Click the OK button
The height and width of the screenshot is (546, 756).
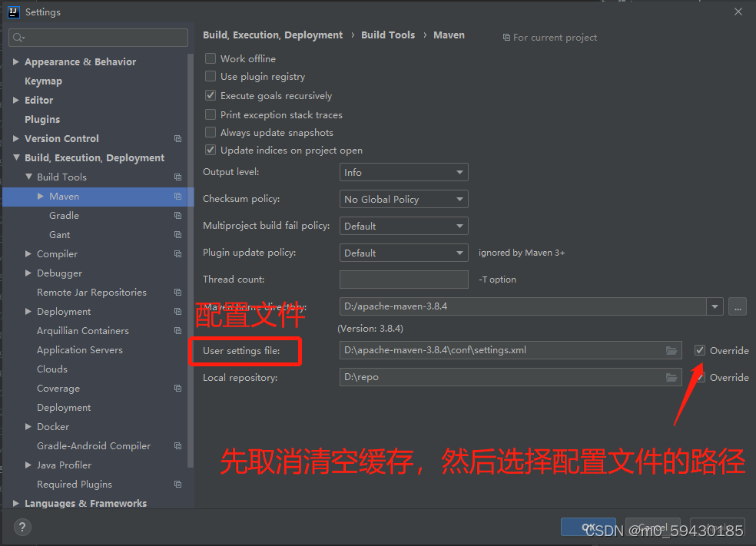coord(589,527)
